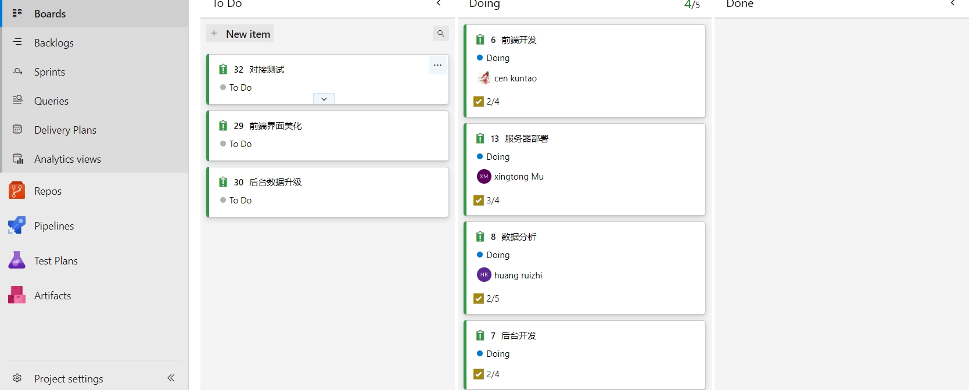The image size is (980, 390).
Task: Click the work item type icon on card 13
Action: pyautogui.click(x=480, y=138)
